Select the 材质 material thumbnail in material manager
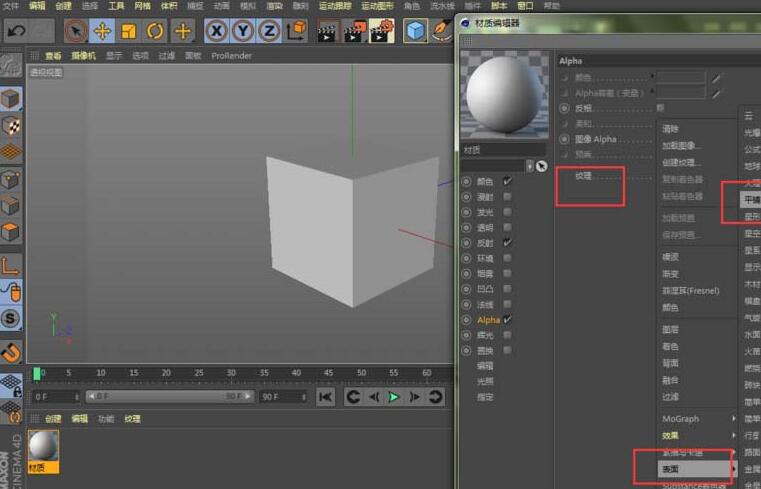 click(x=44, y=452)
